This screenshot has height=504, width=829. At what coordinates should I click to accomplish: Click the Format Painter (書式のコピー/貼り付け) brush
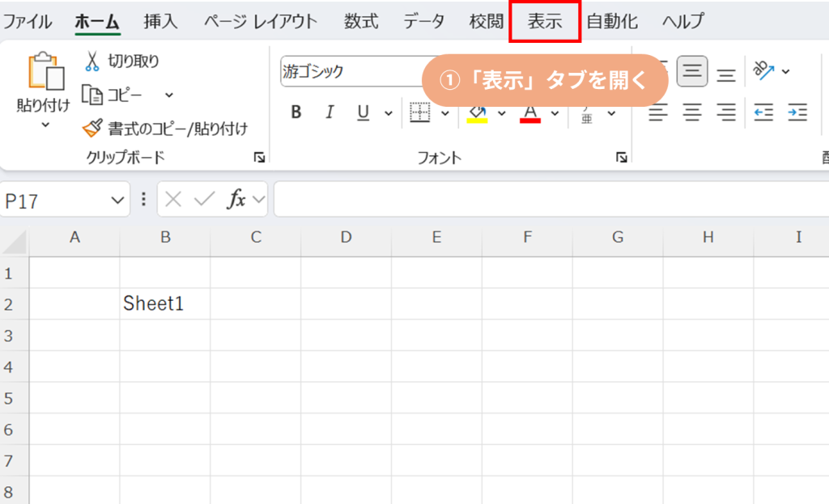tap(94, 128)
